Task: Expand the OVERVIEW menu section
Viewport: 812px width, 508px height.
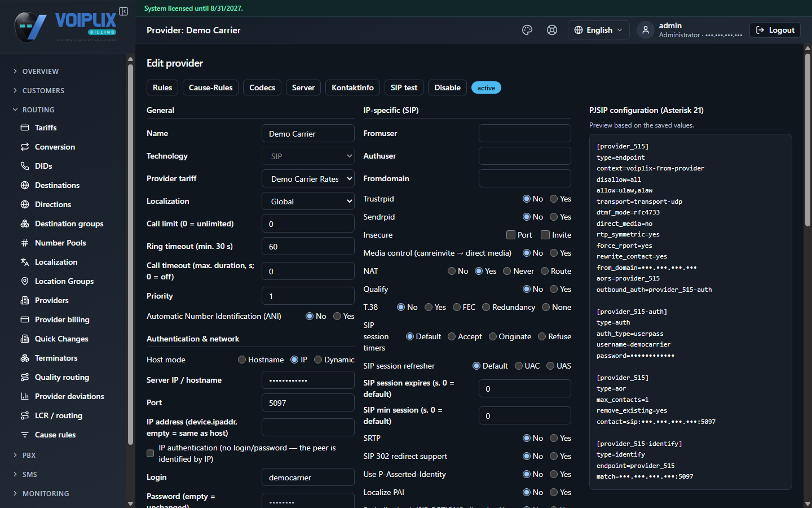Action: (40, 71)
